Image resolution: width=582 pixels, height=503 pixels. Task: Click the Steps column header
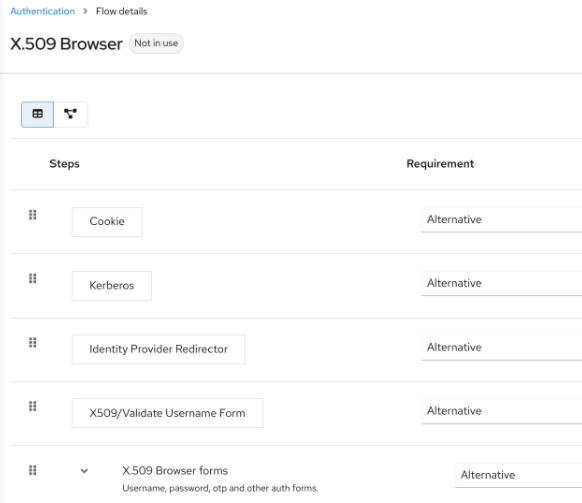64,164
